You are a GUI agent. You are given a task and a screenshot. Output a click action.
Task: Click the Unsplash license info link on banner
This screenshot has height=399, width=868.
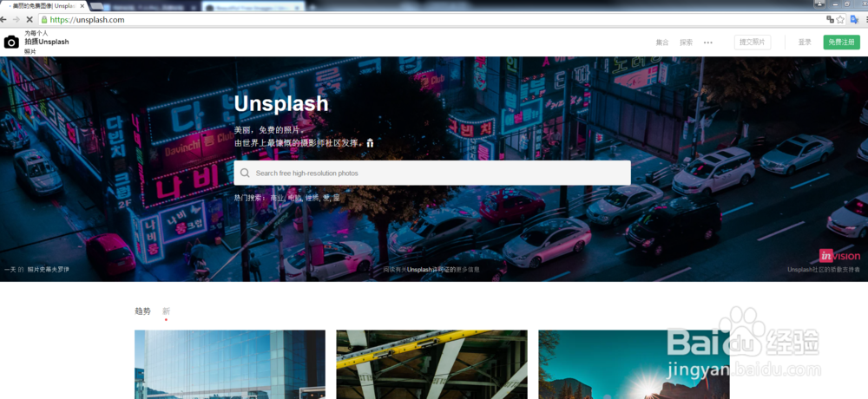[431, 270]
